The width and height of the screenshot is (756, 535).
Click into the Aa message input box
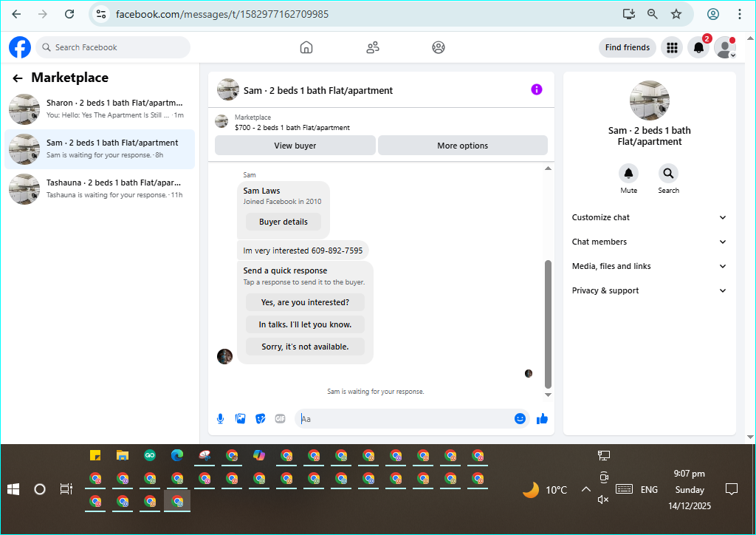click(405, 419)
